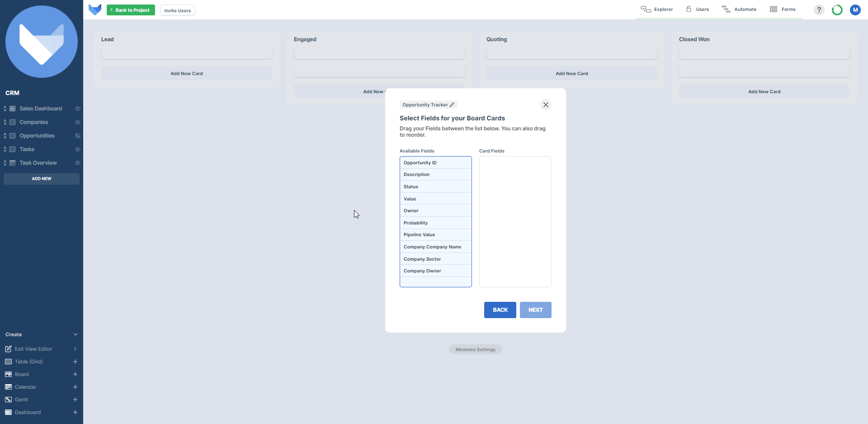This screenshot has width=868, height=424.
Task: Add a new Calendar view with plus
Action: click(x=75, y=387)
